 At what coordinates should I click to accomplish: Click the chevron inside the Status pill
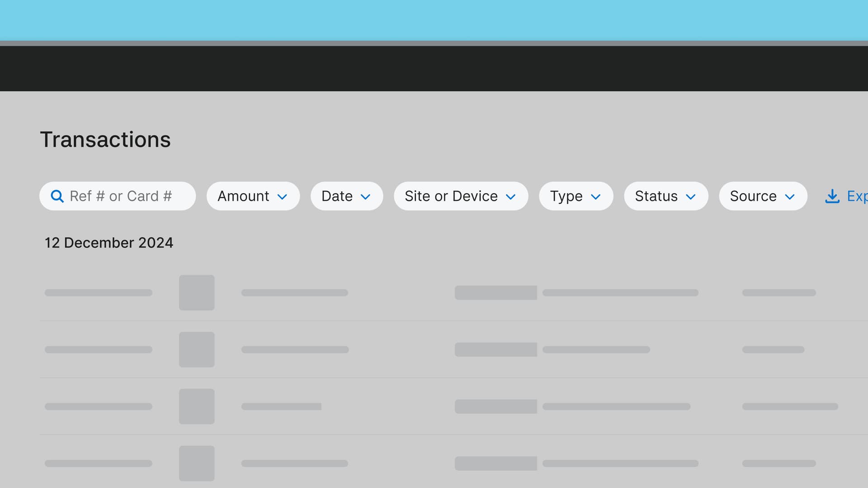690,197
